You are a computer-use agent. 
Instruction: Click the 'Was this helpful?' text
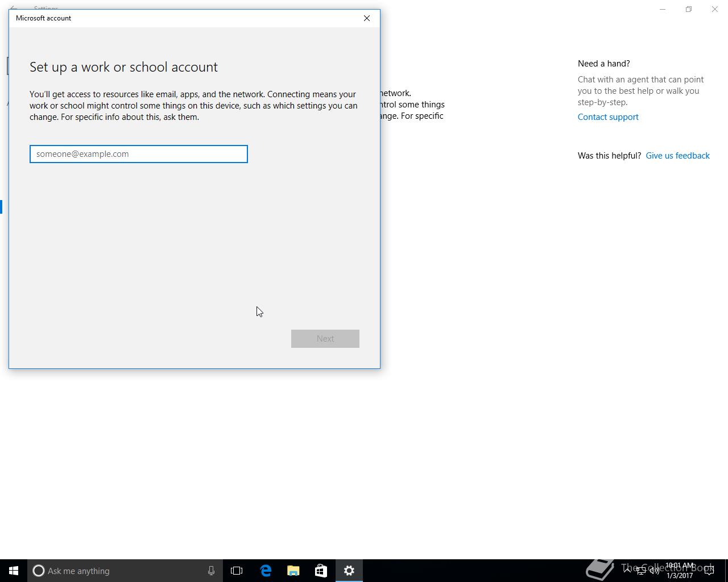[x=609, y=156]
